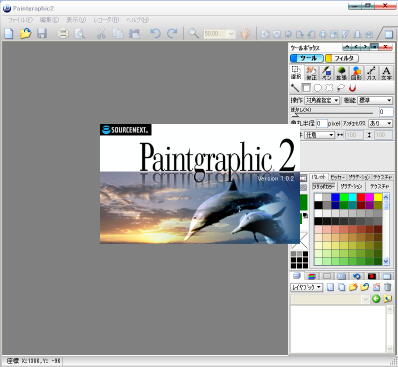Open the 操作 dropdown in the toolbox
The width and height of the screenshot is (398, 367).
(322, 100)
